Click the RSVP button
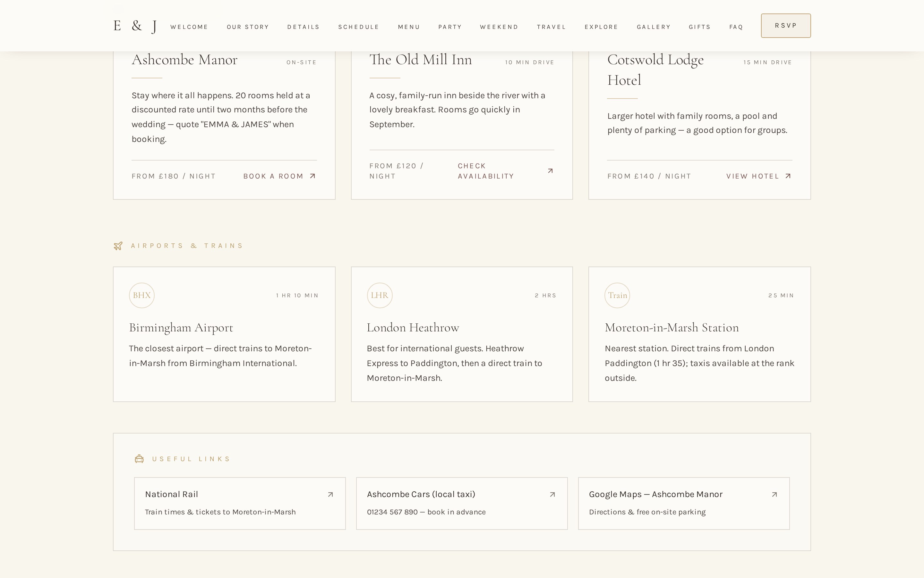Screen dimensions: 924x578 [786, 26]
